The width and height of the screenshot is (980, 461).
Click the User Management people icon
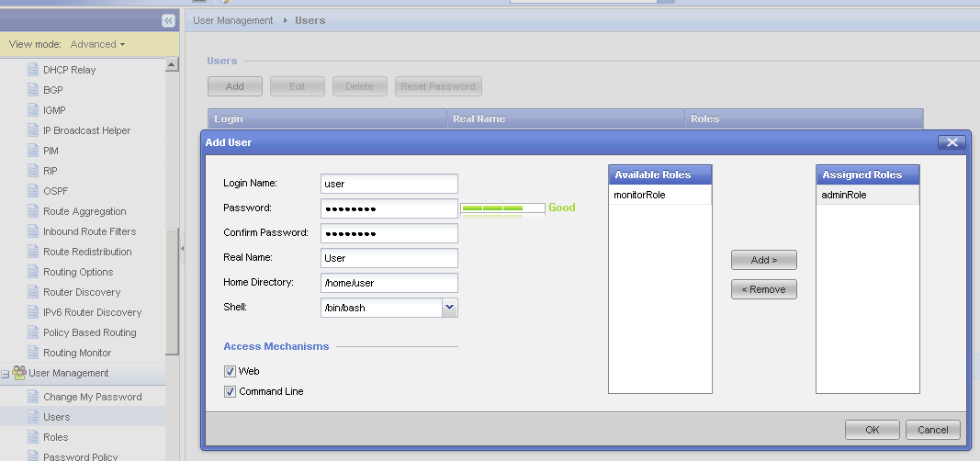19,373
